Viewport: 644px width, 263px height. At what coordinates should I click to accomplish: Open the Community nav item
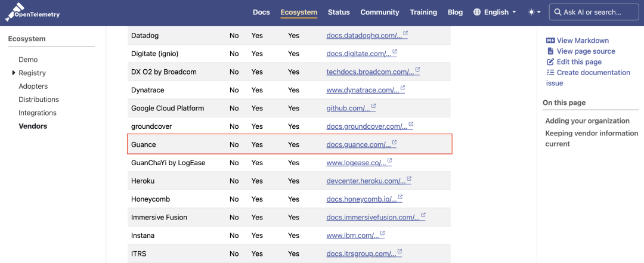(380, 13)
